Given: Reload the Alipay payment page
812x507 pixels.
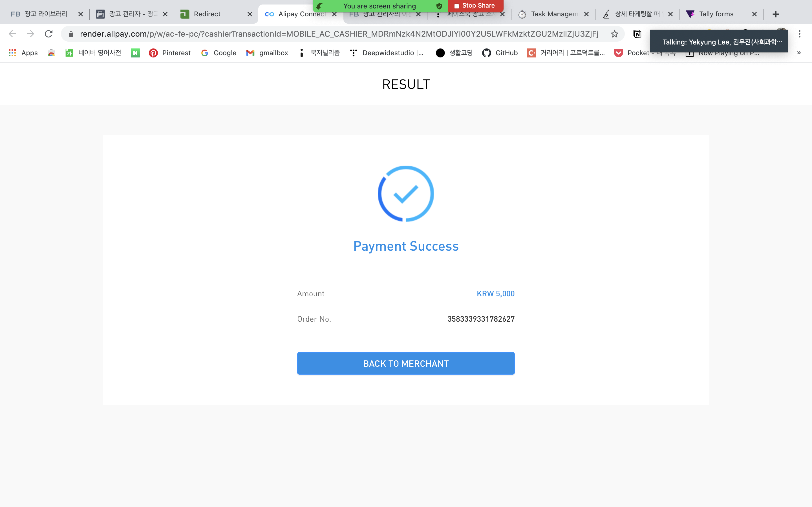Looking at the screenshot, I should pyautogui.click(x=49, y=34).
